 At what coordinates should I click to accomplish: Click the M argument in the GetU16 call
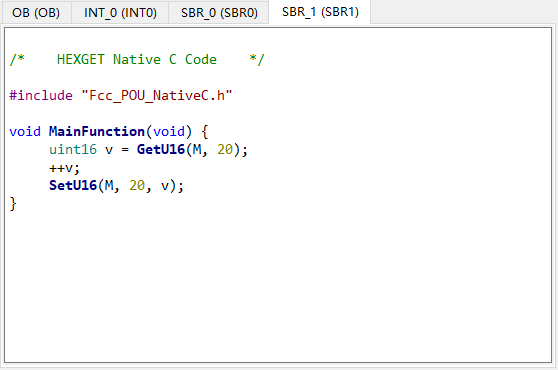[197, 149]
